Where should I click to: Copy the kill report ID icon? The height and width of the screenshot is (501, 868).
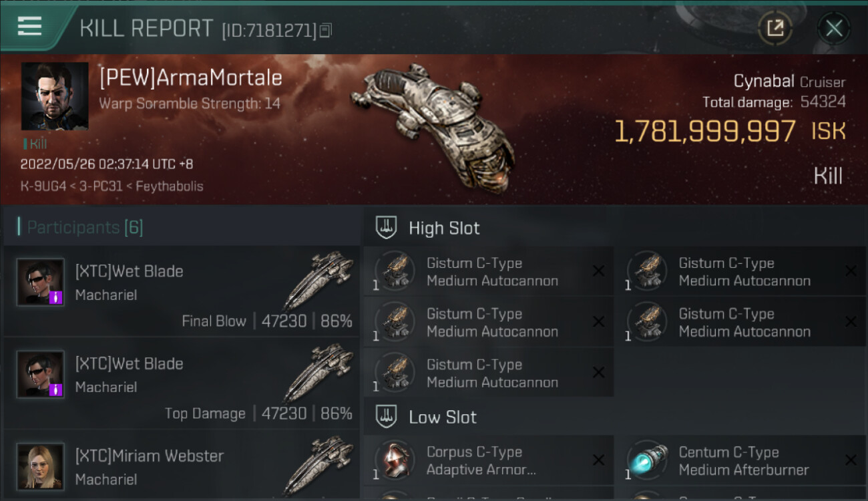tap(325, 30)
